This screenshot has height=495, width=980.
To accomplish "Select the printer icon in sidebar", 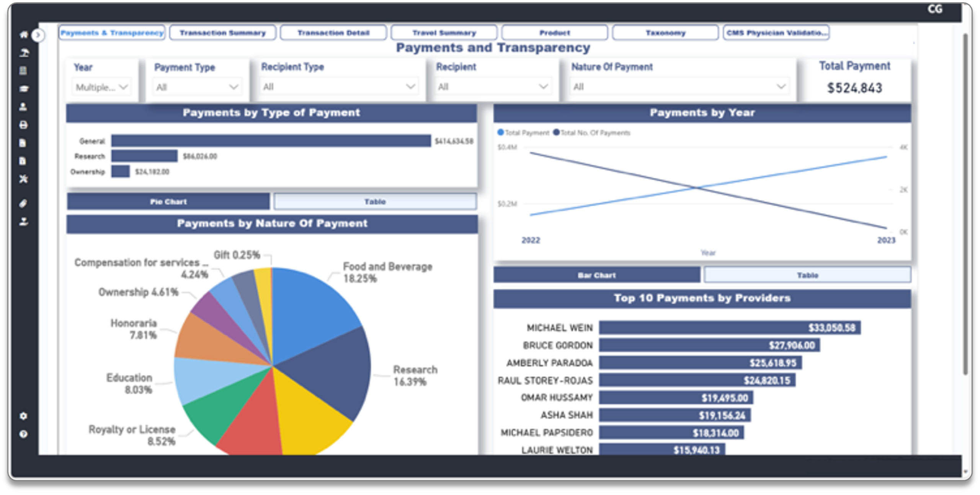I will point(24,125).
